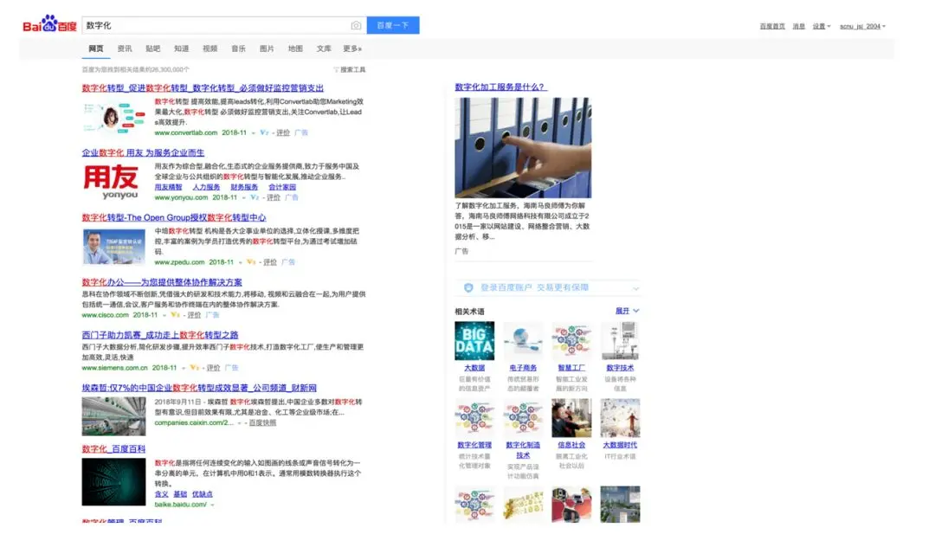935x560 pixels.
Task: Open the 信息社会 text link
Action: (571, 446)
